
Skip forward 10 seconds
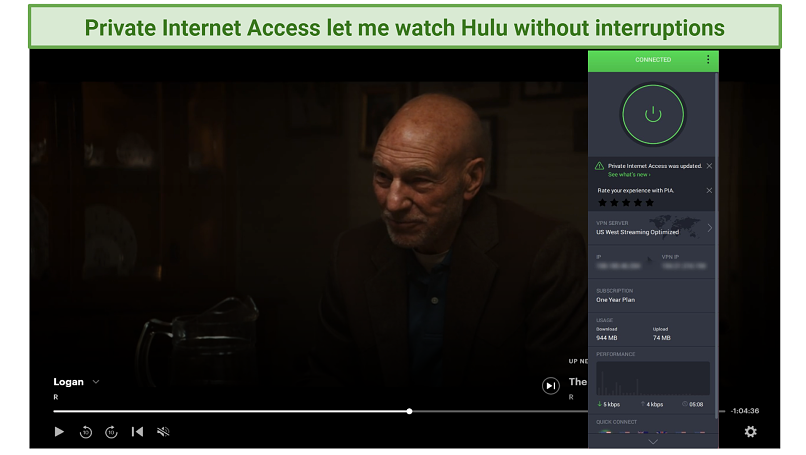coord(111,432)
